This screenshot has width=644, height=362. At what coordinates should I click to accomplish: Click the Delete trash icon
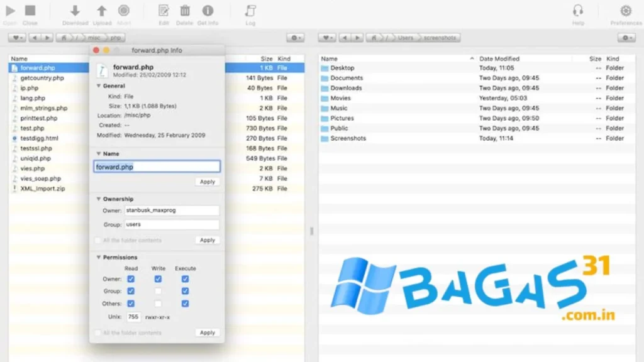click(185, 11)
